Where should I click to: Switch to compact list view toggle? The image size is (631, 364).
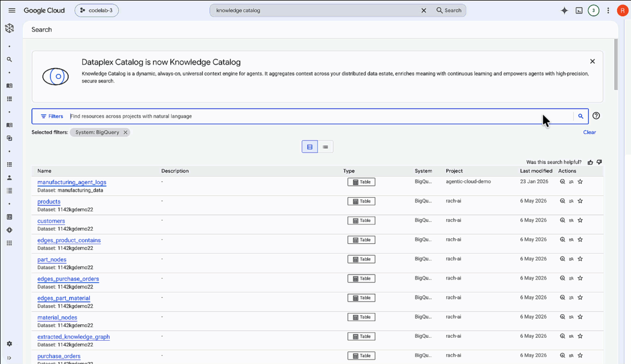(x=325, y=147)
